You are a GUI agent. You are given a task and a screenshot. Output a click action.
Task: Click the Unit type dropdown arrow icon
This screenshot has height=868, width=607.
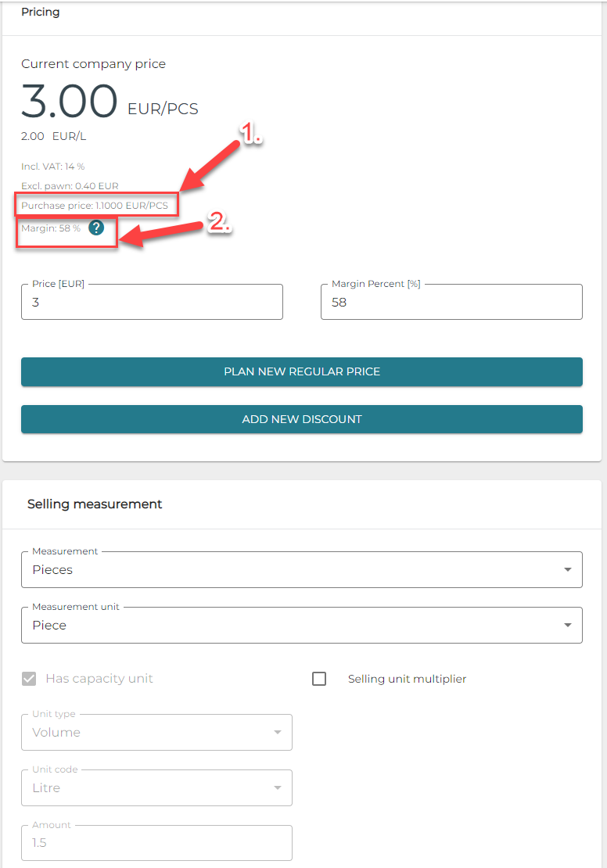coord(277,733)
